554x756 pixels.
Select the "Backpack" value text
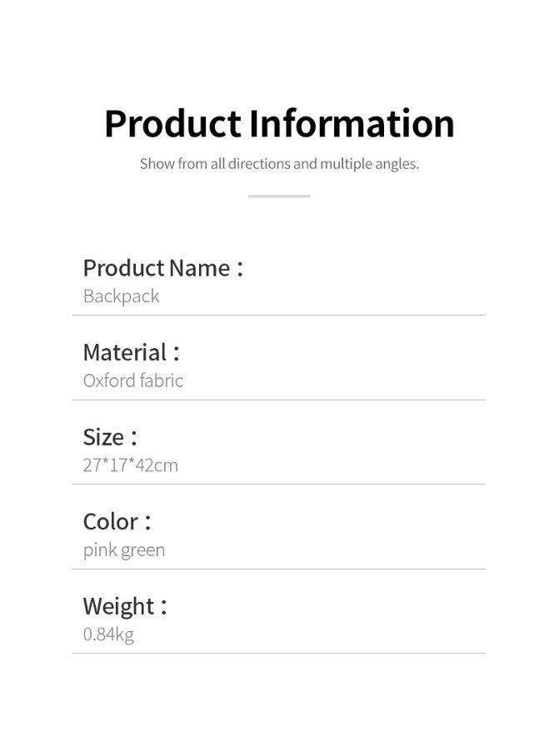[x=121, y=296]
